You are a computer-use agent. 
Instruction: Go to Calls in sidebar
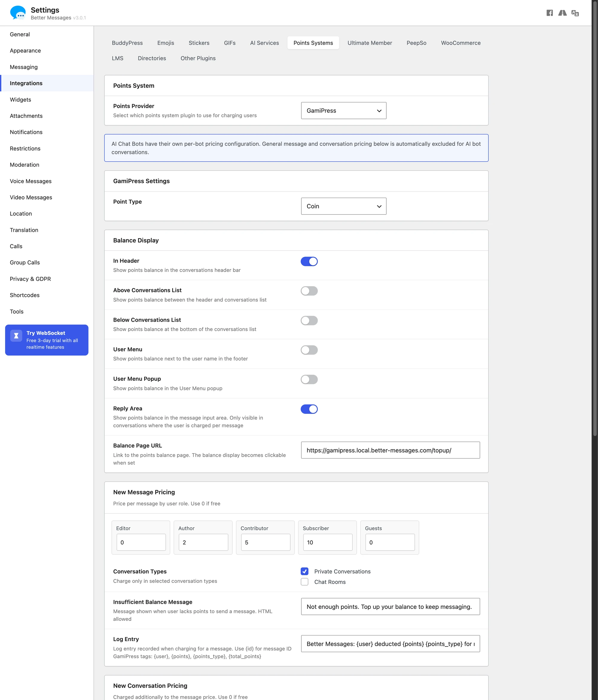47,246
